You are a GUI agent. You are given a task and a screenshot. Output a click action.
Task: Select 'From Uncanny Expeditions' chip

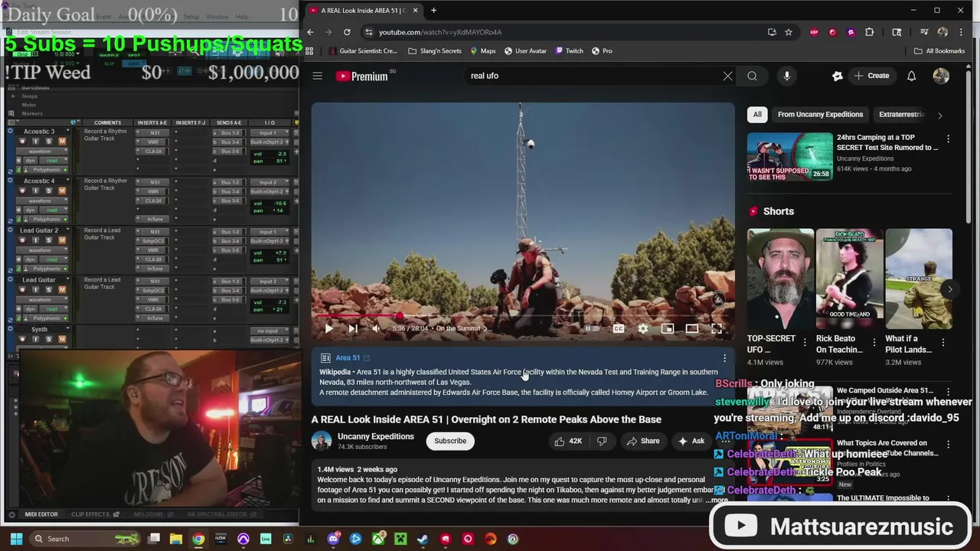point(820,114)
